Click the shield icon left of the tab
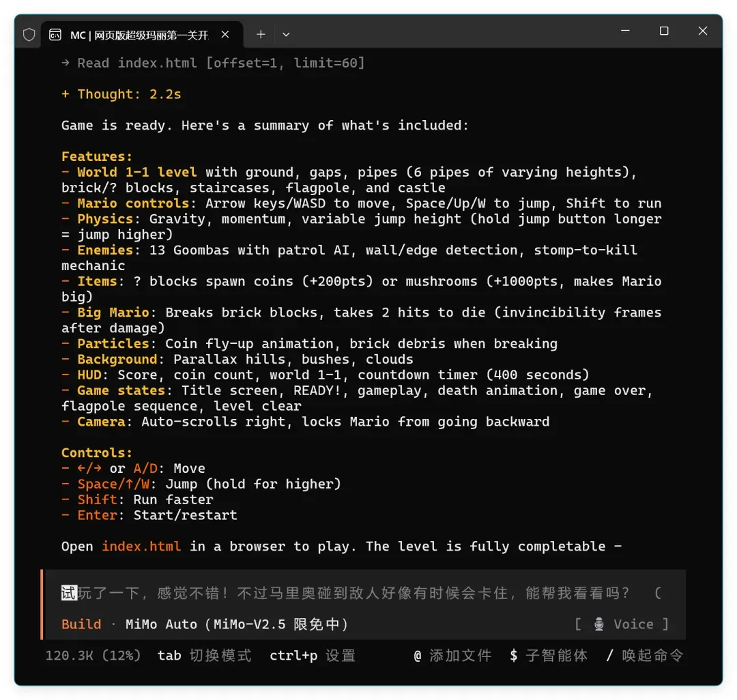Viewport: 737px width, 700px height. point(29,35)
